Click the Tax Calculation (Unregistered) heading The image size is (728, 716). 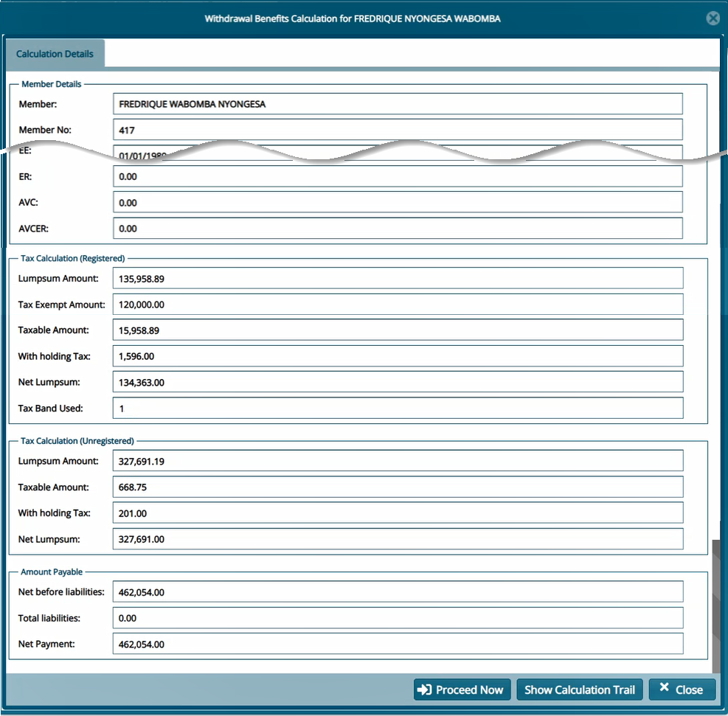pyautogui.click(x=77, y=441)
